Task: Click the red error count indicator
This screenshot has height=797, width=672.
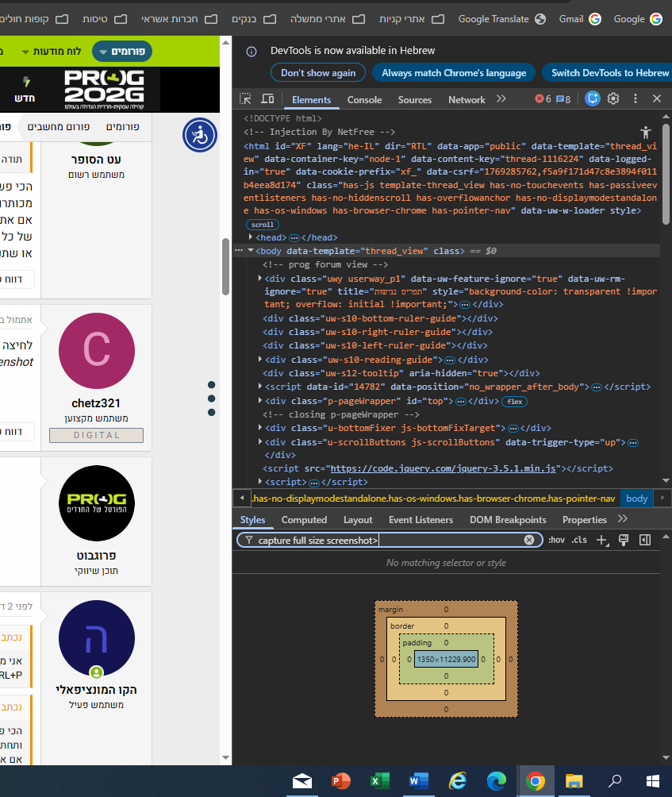Action: (543, 99)
